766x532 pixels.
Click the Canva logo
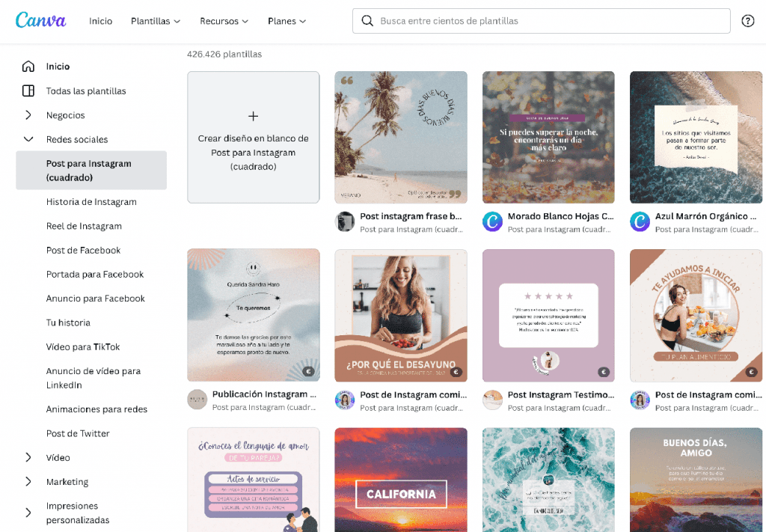pyautogui.click(x=40, y=20)
